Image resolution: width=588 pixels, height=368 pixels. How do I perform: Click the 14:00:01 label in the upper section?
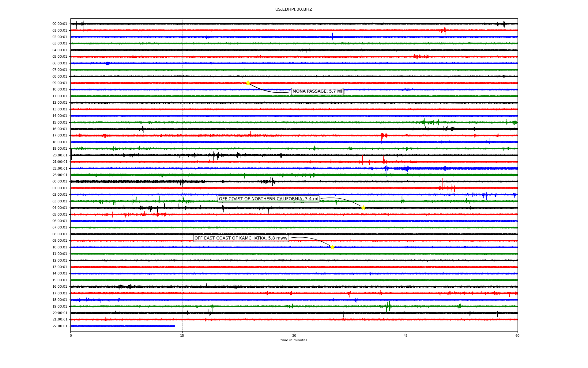point(60,116)
